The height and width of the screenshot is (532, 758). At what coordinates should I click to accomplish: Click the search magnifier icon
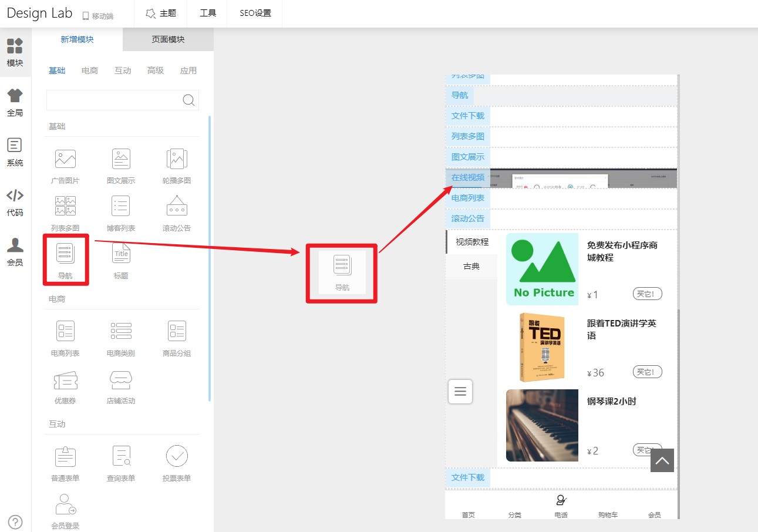[188, 100]
